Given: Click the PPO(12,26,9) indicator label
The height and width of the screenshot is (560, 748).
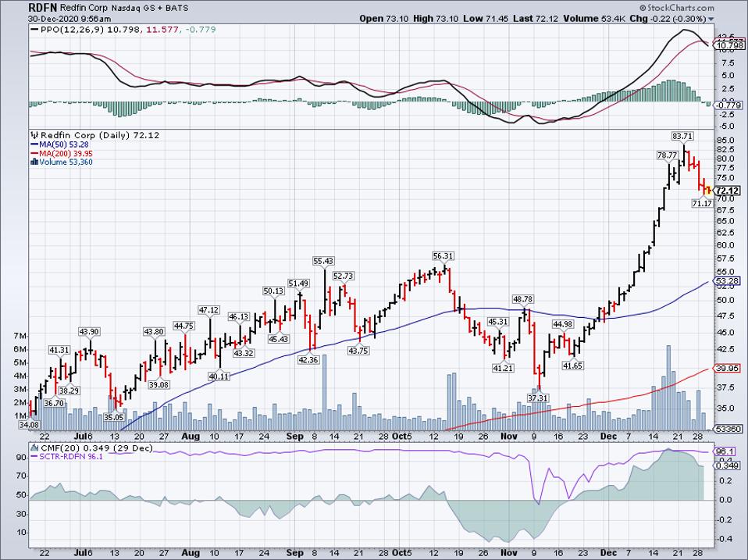Looking at the screenshot, I should click(73, 30).
